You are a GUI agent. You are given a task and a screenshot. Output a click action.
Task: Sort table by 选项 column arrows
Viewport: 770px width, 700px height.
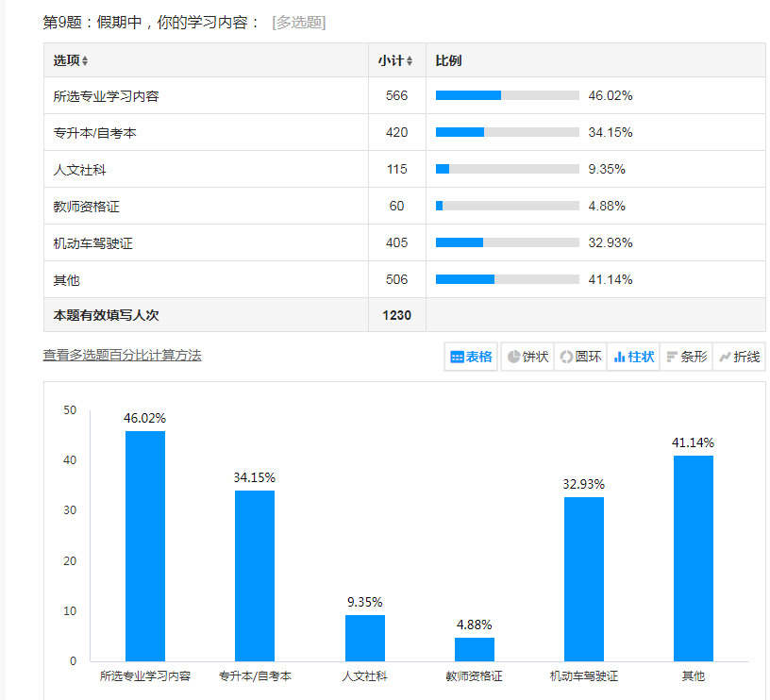coord(85,61)
